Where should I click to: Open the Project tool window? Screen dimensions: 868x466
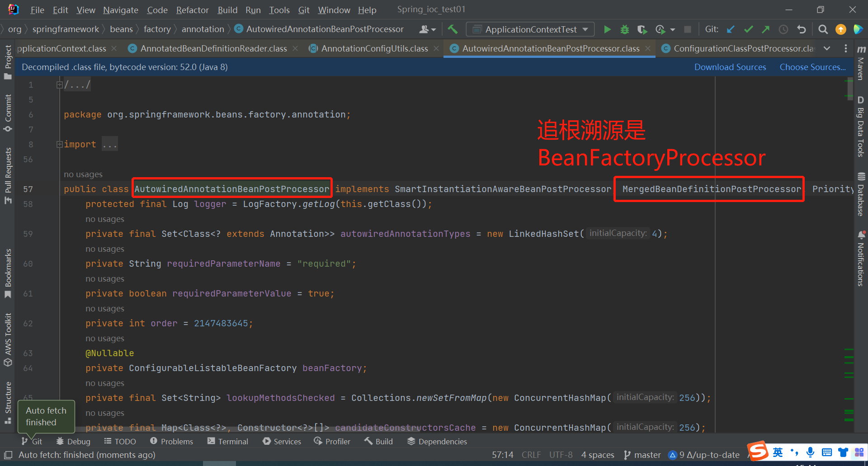tap(8, 62)
